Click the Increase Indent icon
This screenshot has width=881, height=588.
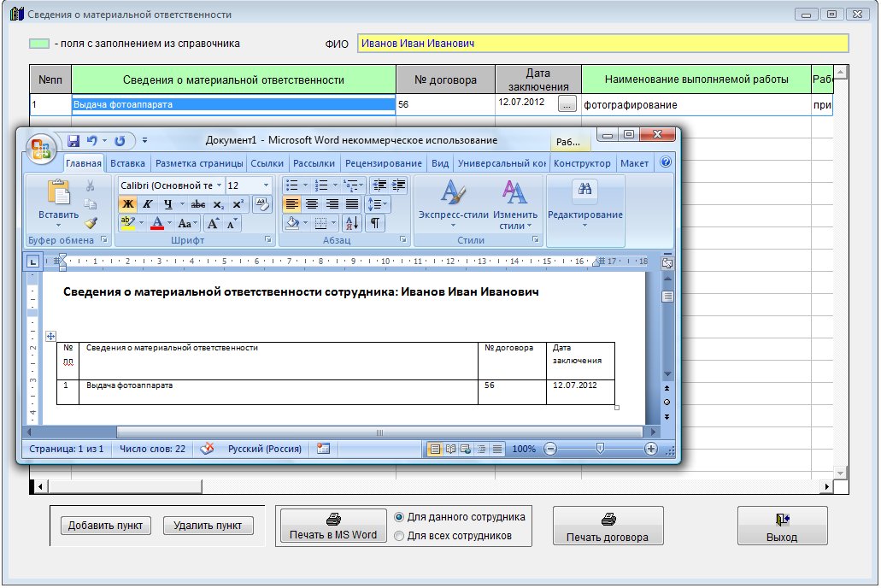coord(399,185)
